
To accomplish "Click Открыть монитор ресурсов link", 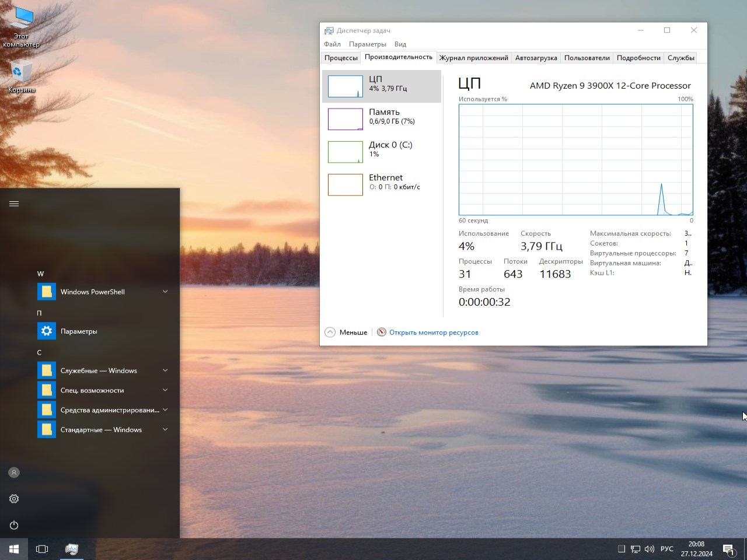I will pyautogui.click(x=434, y=332).
